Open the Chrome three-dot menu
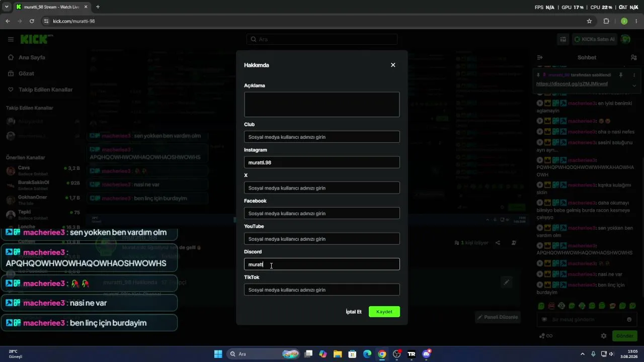 pos(636,21)
